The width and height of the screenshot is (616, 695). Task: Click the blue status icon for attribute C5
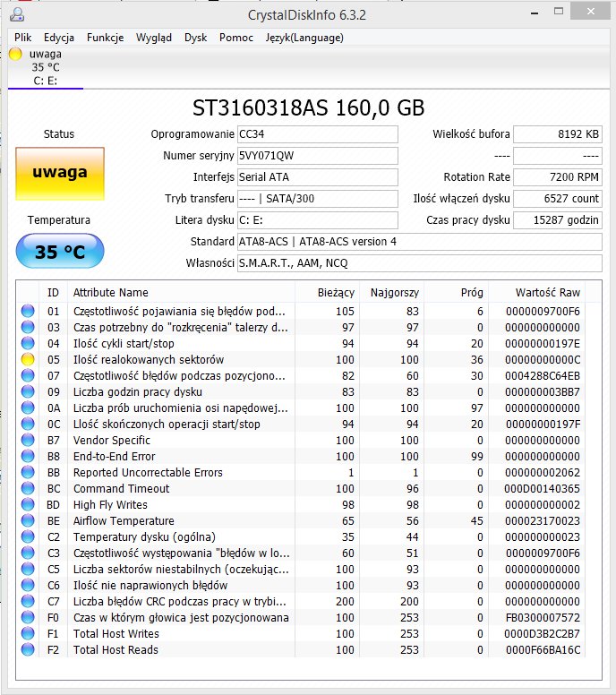(x=28, y=569)
